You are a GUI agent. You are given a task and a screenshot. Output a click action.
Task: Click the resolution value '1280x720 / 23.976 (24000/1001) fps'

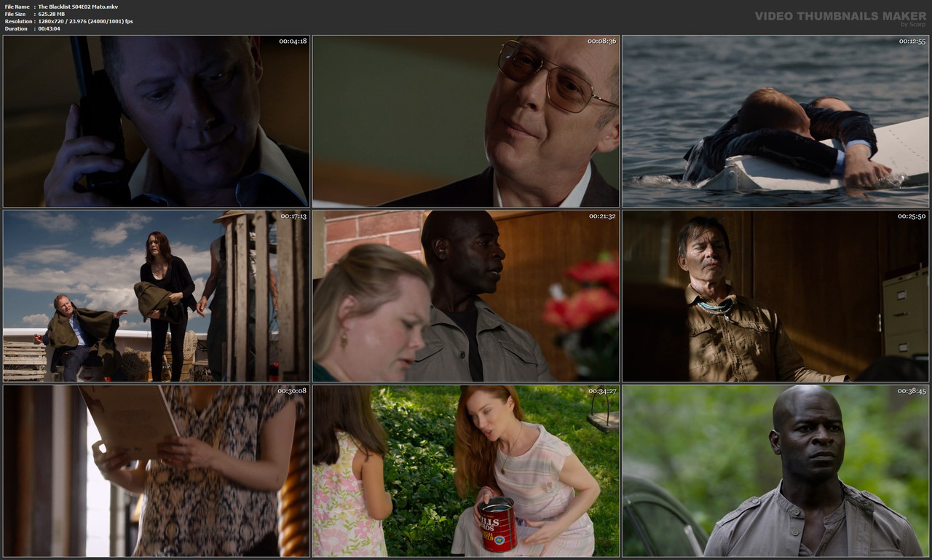click(x=85, y=21)
